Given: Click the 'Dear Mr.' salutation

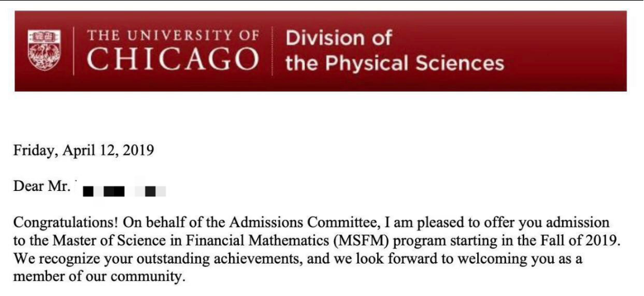Looking at the screenshot, I should click(x=41, y=186).
